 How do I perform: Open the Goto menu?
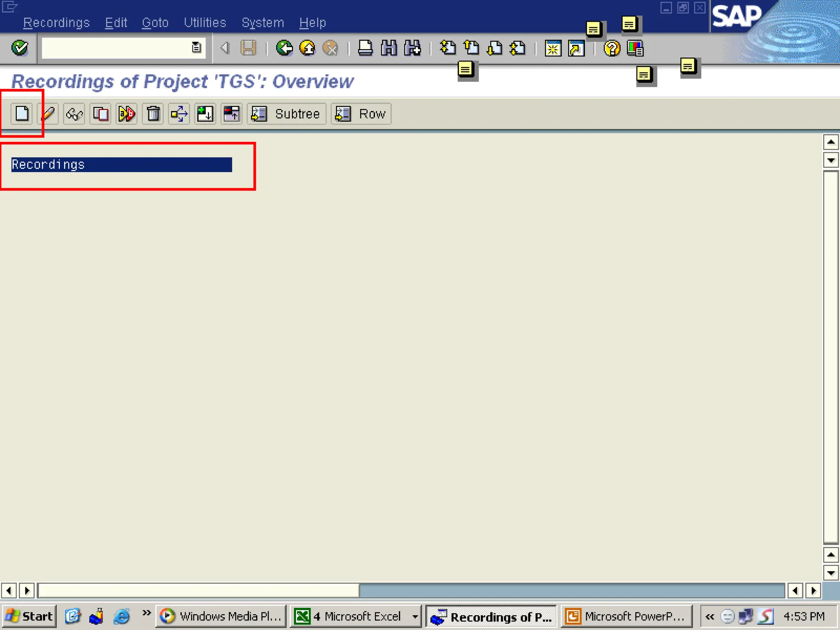tap(155, 23)
